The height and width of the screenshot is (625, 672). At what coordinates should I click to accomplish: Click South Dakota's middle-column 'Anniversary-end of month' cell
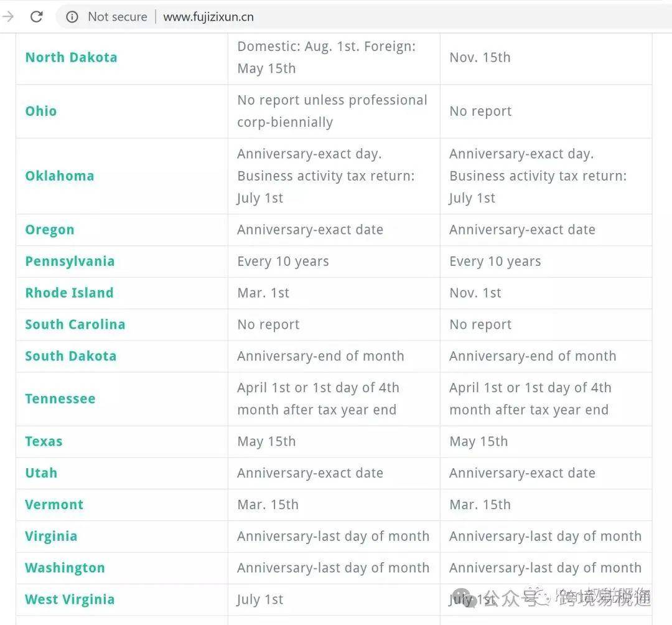[334, 356]
